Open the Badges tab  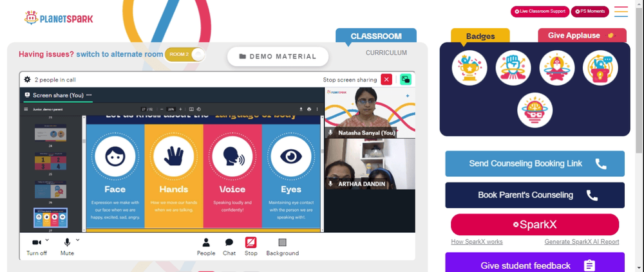click(480, 36)
